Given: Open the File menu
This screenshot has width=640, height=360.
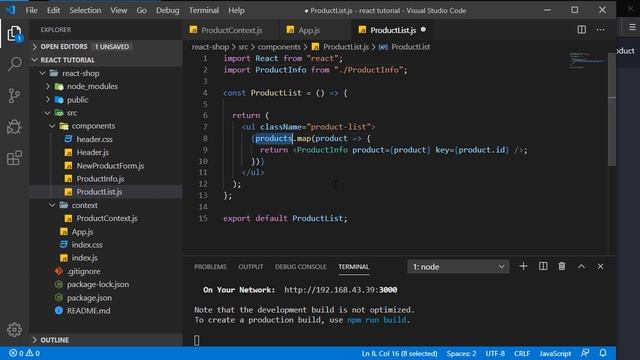Looking at the screenshot, I should [31, 10].
